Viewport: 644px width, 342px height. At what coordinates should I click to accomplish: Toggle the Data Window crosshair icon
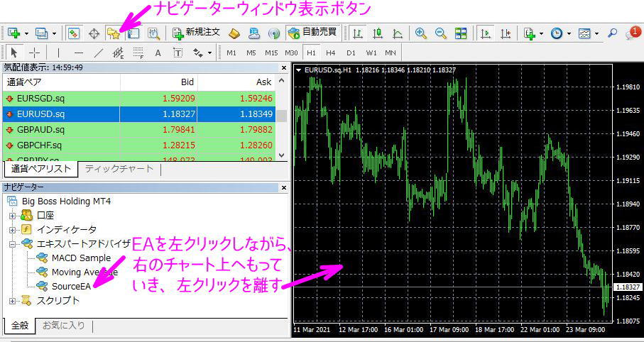tap(94, 33)
